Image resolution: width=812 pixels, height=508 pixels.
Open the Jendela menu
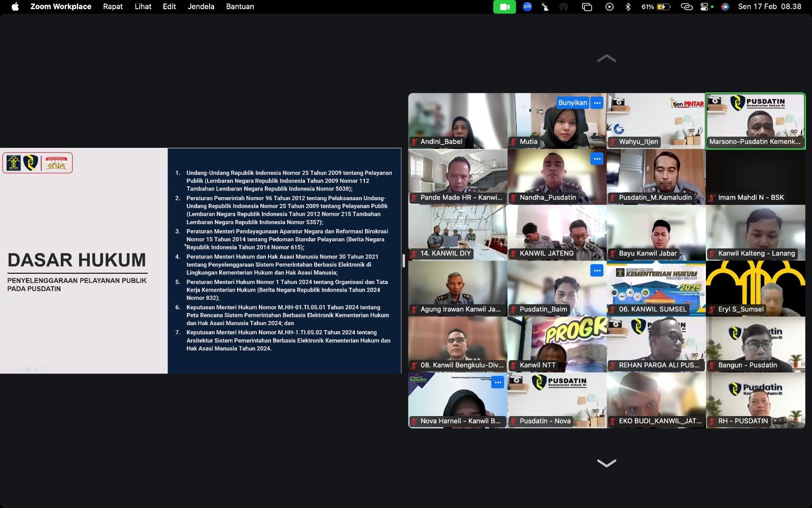[201, 7]
